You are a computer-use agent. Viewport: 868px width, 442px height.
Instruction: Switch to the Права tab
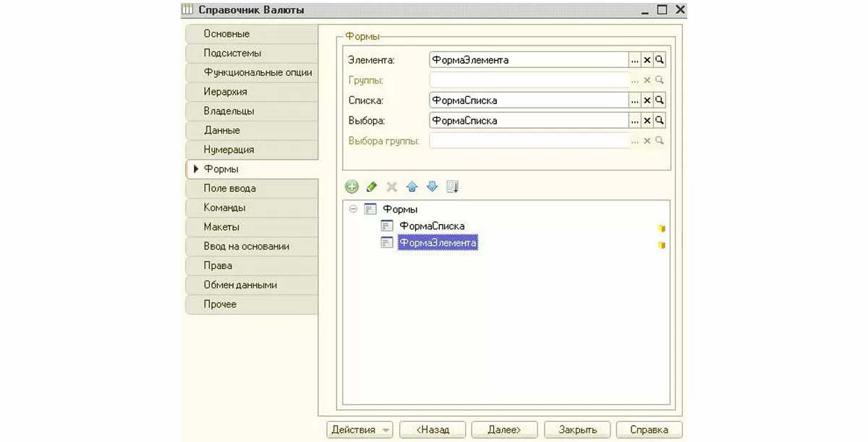[x=252, y=265]
